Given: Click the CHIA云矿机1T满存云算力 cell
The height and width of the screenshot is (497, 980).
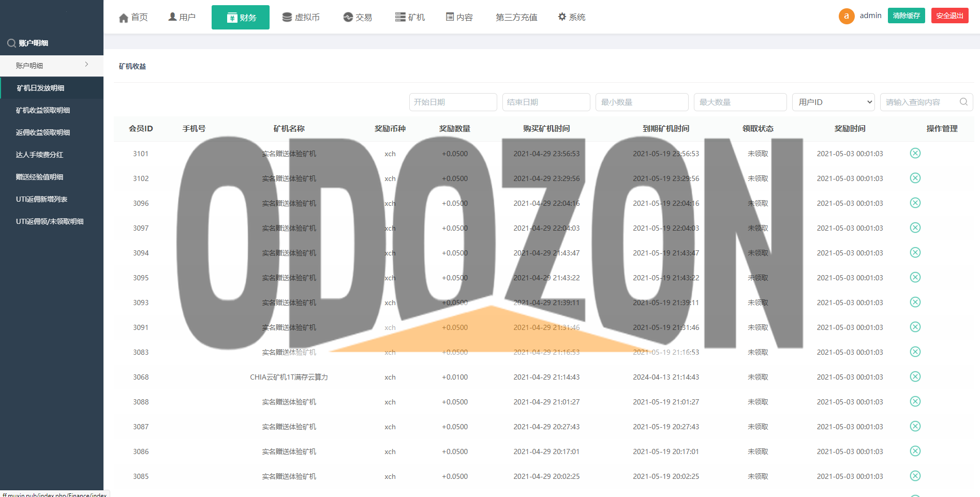Looking at the screenshot, I should coord(289,377).
